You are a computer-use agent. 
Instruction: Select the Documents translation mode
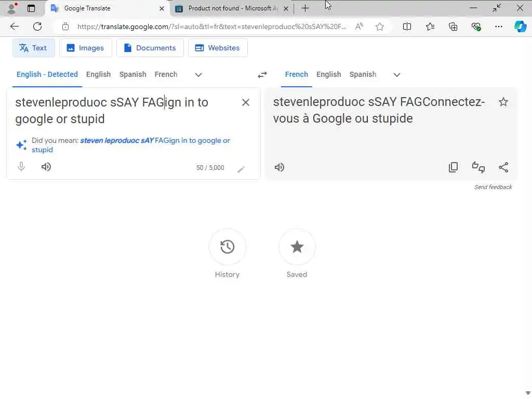click(150, 48)
